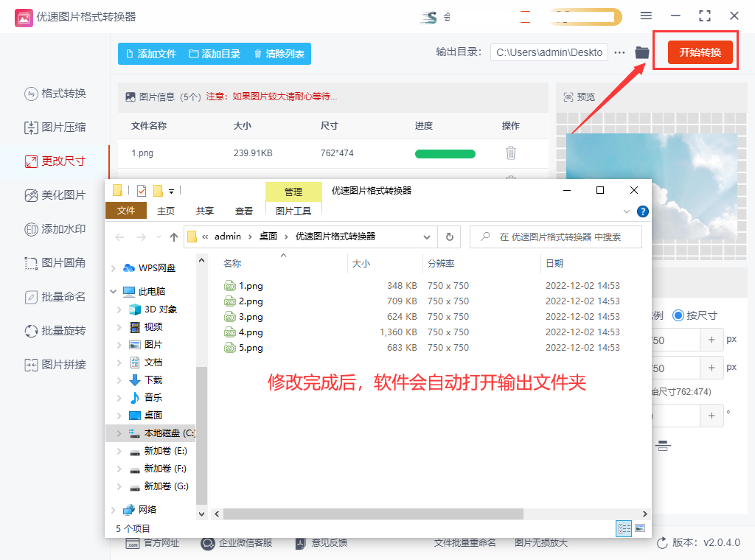The image size is (755, 560).
Task: Expand the 网络 tree node
Action: pos(113,509)
